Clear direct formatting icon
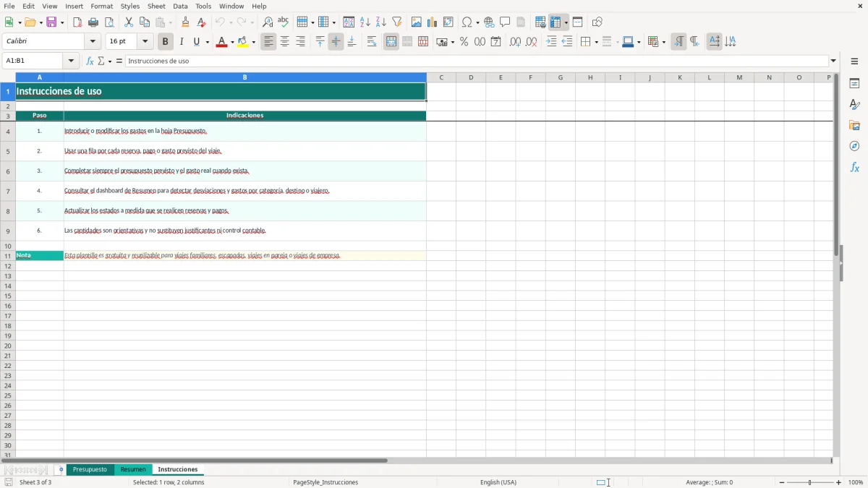 point(202,22)
